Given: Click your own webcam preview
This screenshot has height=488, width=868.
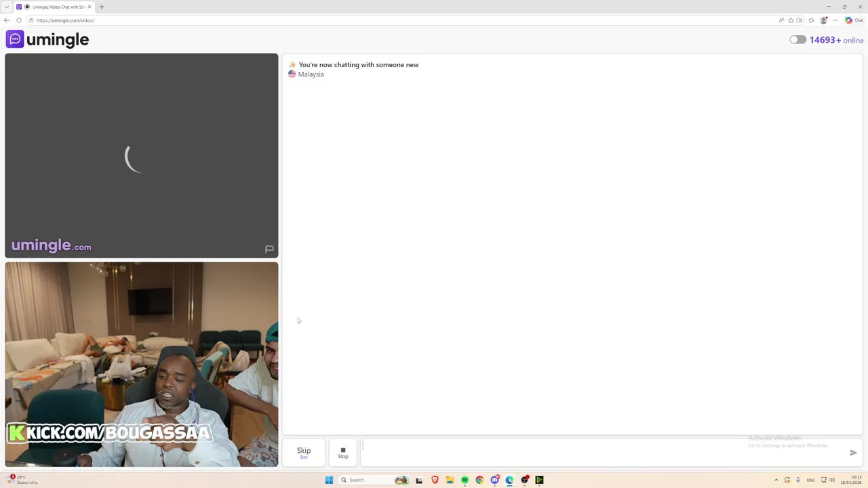Looking at the screenshot, I should click(x=141, y=365).
